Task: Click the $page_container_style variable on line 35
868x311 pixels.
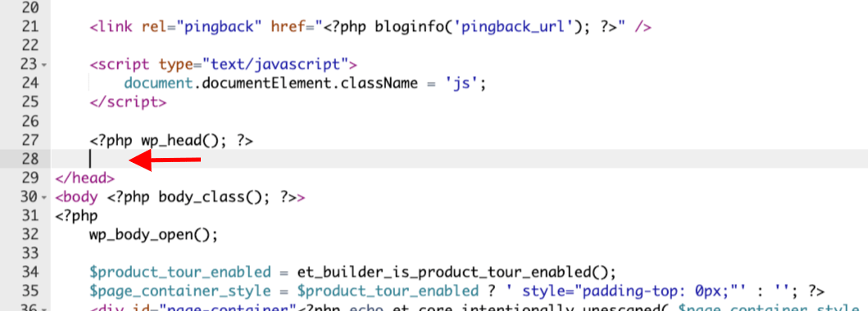Action: (x=180, y=291)
